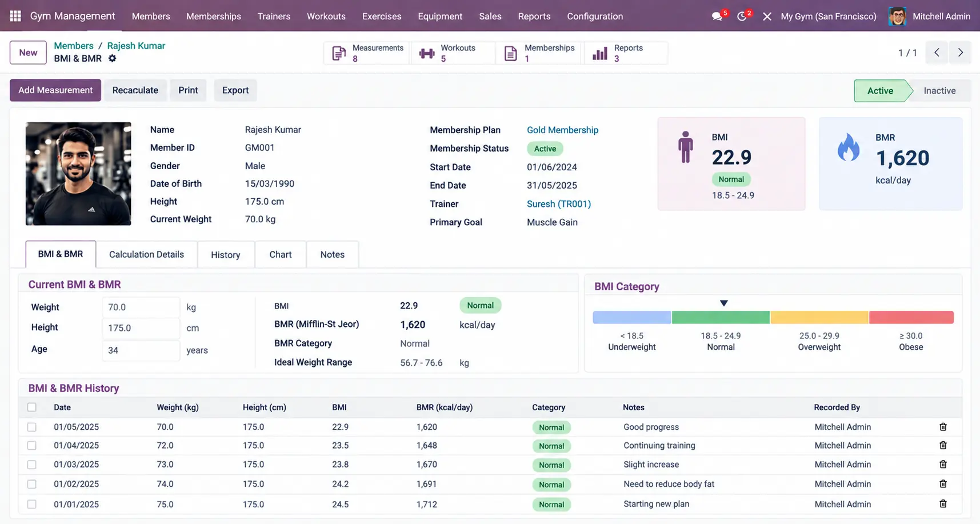Click the X tools icon in top bar
Screen dimensions: 980x524
767,17
